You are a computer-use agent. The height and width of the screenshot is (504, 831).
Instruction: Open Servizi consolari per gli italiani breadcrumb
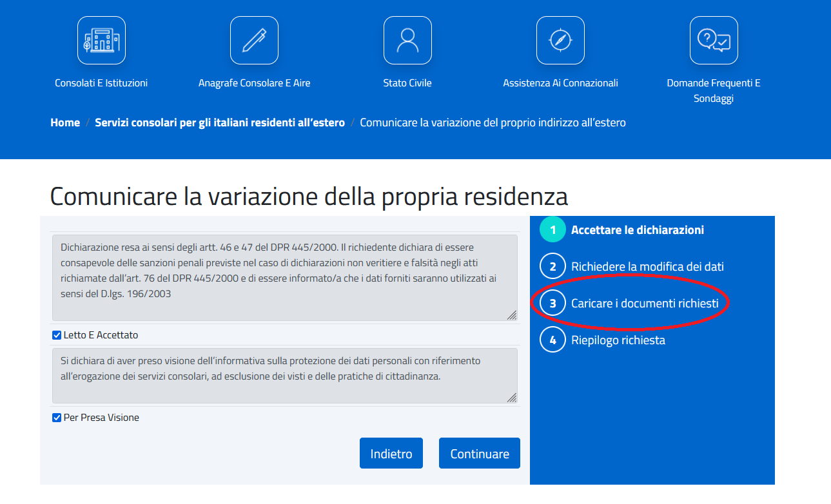point(220,122)
